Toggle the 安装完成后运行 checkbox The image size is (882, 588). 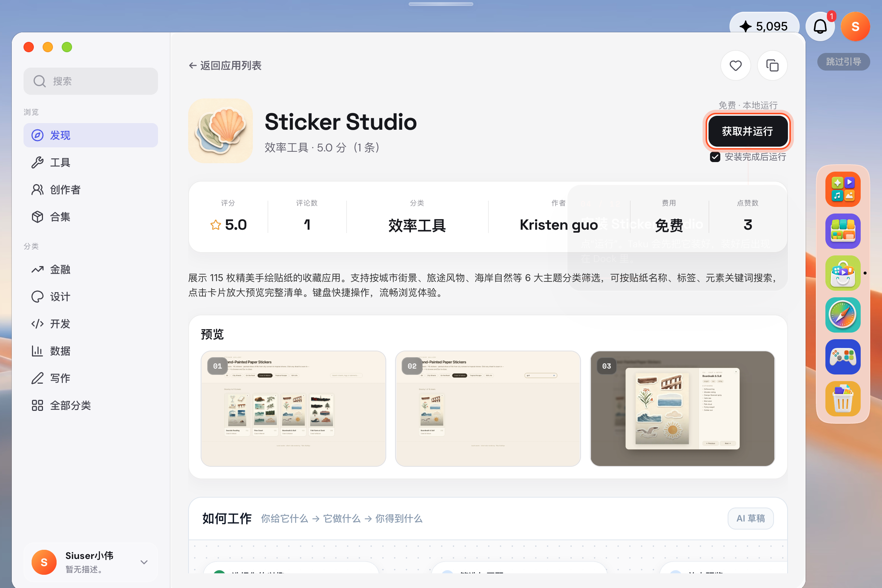coord(715,157)
